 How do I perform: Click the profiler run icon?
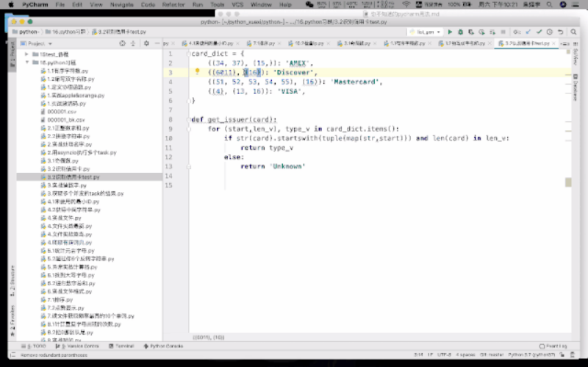tap(482, 32)
